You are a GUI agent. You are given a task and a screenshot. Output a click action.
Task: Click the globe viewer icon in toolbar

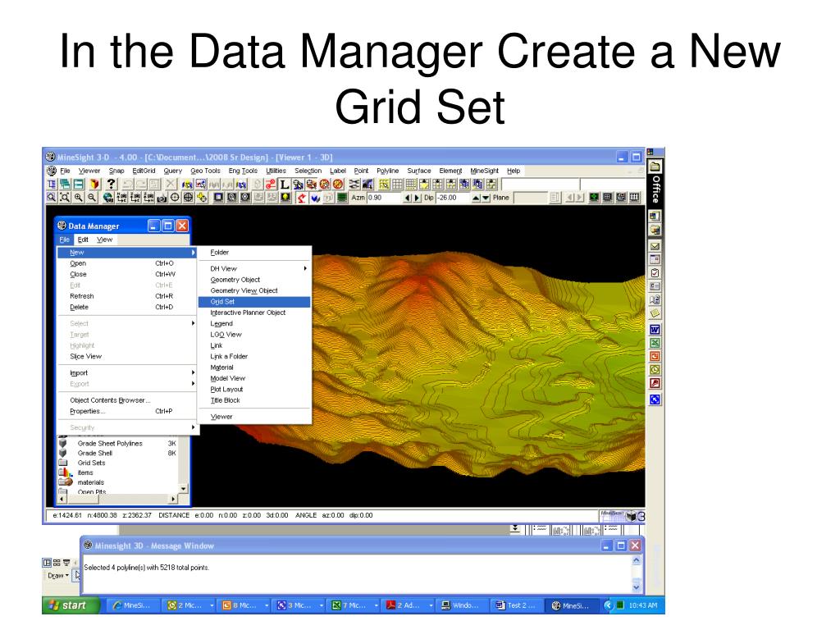click(x=107, y=198)
